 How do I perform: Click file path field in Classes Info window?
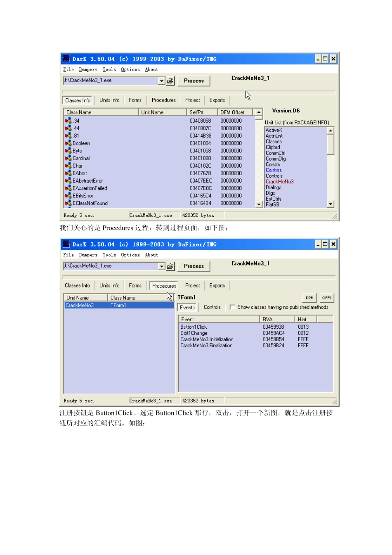coord(111,81)
